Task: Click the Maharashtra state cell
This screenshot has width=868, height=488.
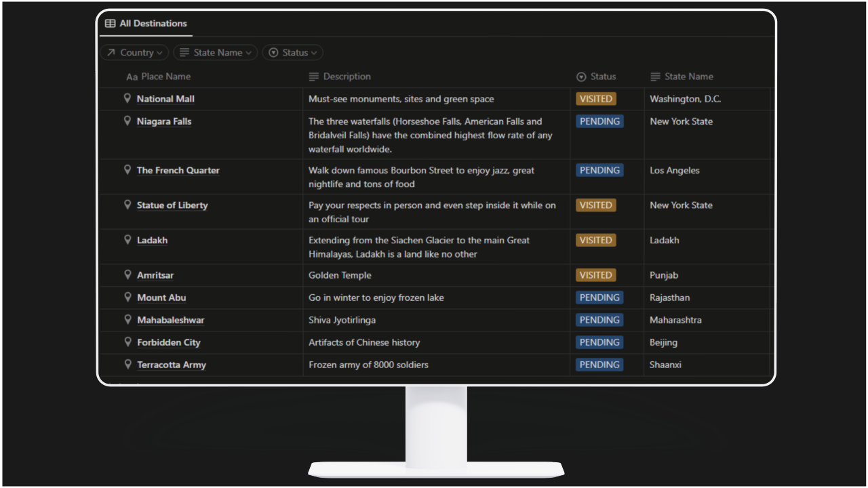Action: [x=708, y=320]
